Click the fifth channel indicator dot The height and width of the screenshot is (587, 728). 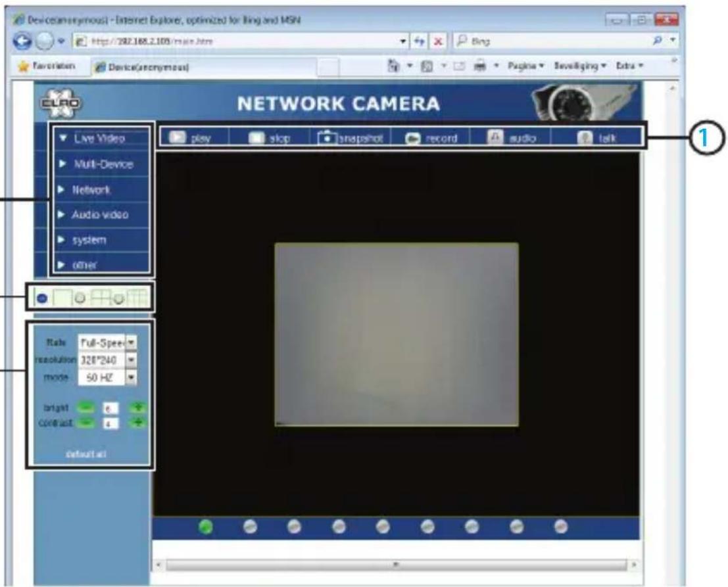click(x=383, y=527)
